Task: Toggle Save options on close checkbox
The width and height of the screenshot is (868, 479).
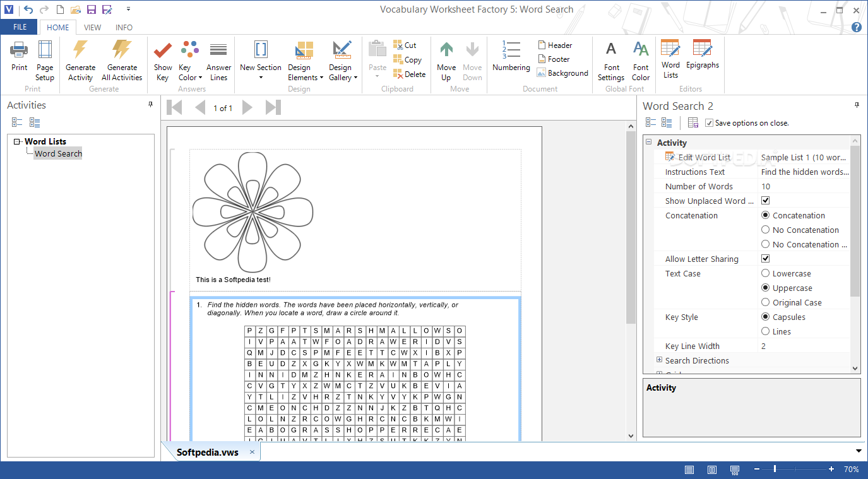Action: click(709, 122)
